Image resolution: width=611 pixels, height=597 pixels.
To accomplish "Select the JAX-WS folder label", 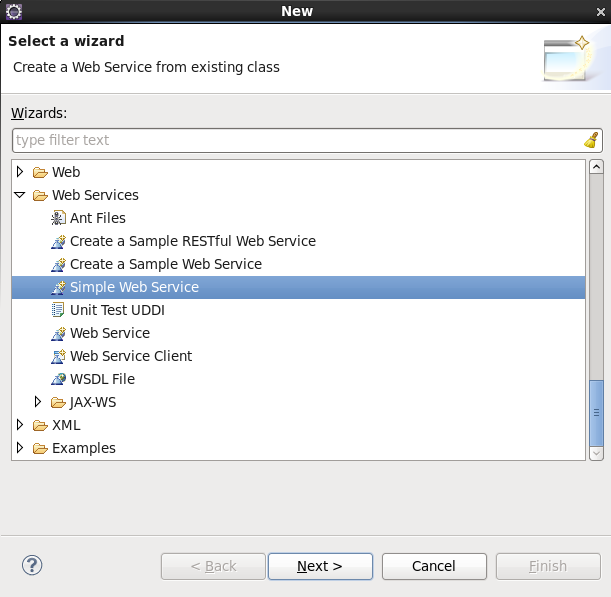I will [93, 402].
